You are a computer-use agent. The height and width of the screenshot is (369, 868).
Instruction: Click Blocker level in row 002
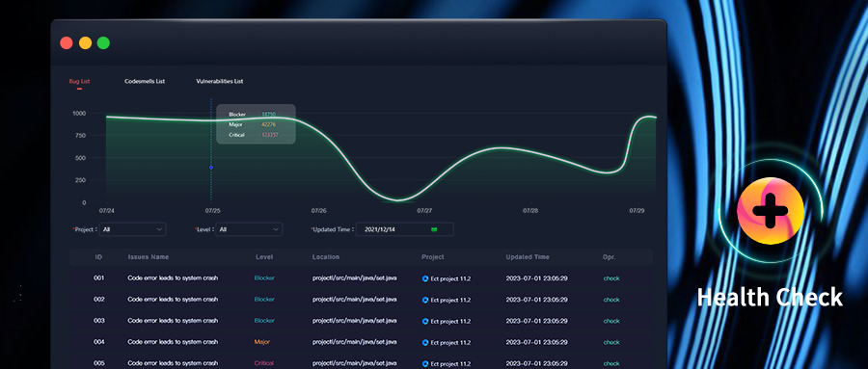[x=264, y=300]
